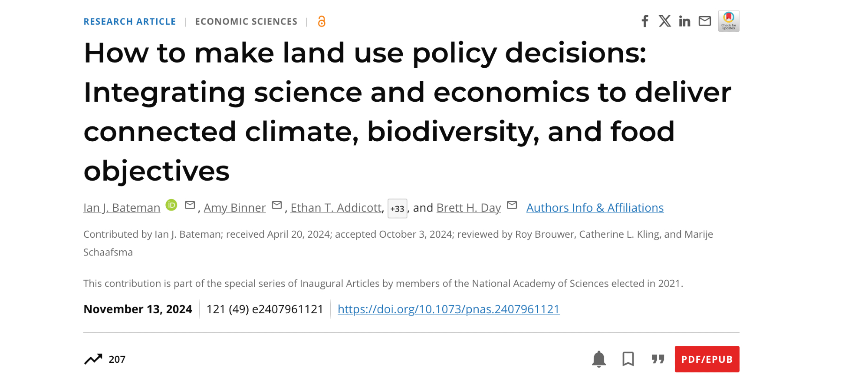View article metrics trend icon

pyautogui.click(x=93, y=359)
